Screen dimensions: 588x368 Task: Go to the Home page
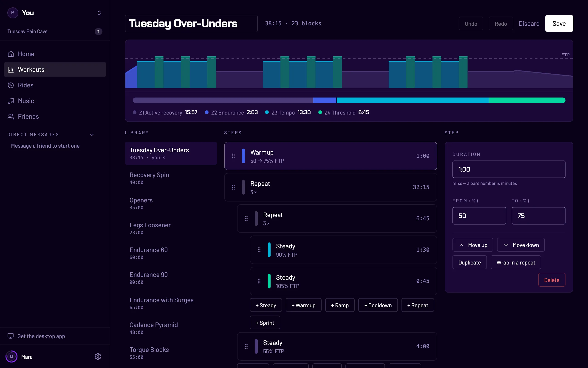click(x=55, y=54)
